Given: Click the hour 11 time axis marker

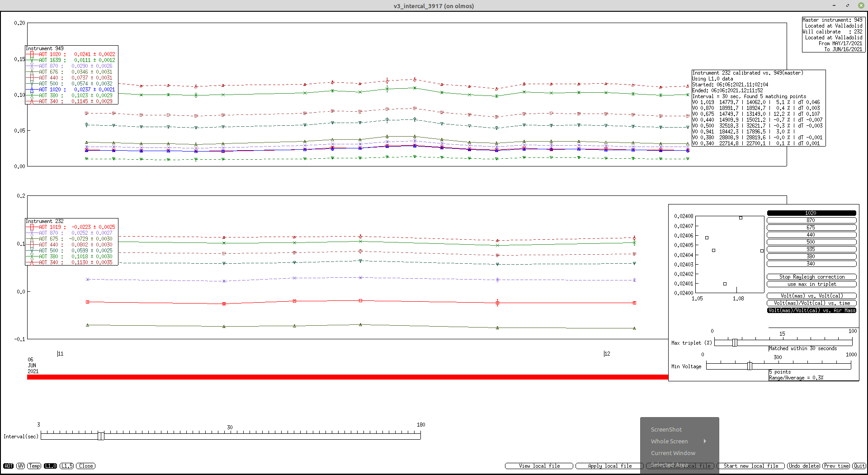Looking at the screenshot, I should [60, 354].
